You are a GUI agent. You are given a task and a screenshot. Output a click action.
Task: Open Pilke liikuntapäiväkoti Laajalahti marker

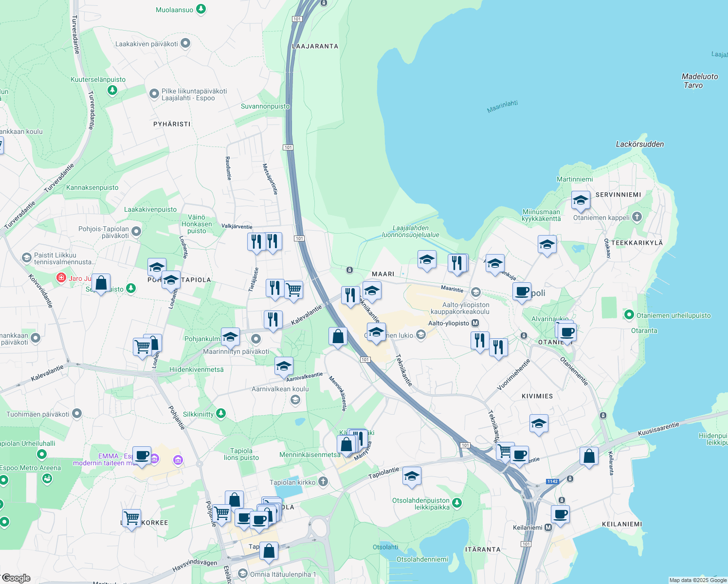154,93
